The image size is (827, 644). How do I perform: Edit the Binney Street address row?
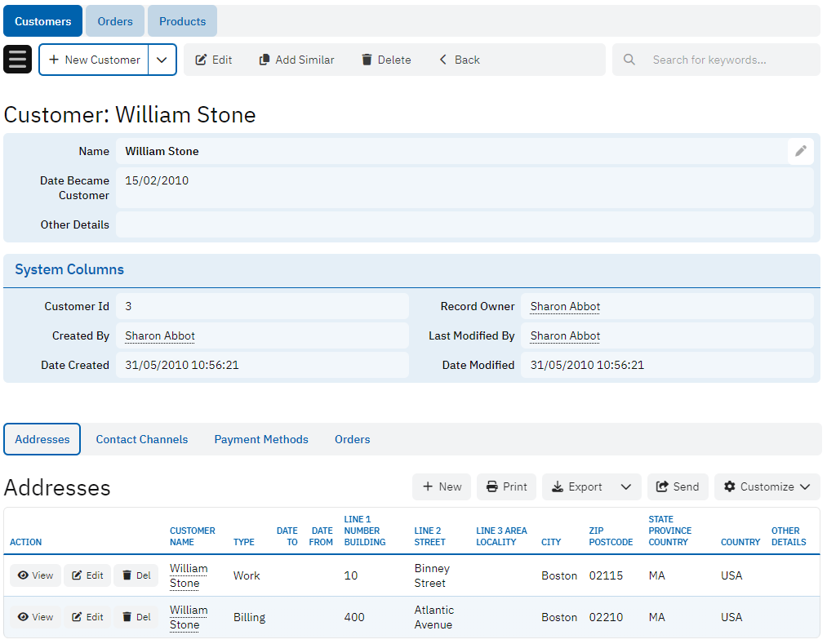click(87, 575)
